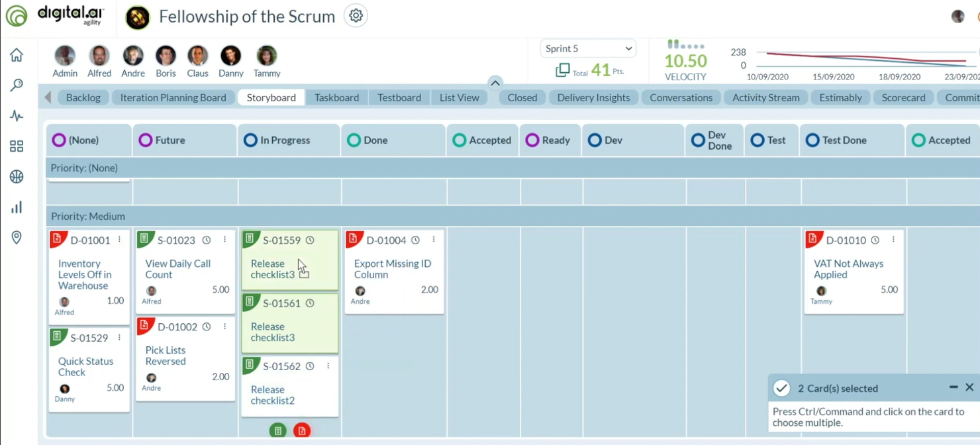This screenshot has height=445, width=980.
Task: Open the three-dot menu on D-01001
Action: click(x=120, y=240)
